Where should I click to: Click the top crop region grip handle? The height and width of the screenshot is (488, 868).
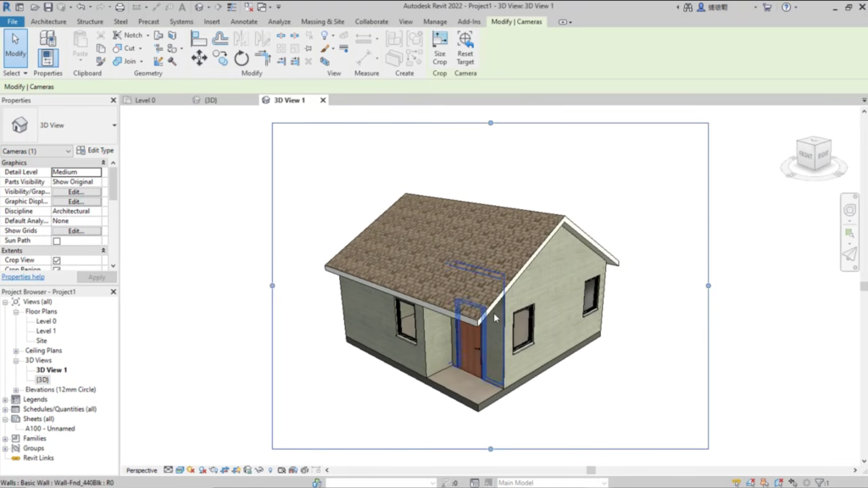click(491, 123)
